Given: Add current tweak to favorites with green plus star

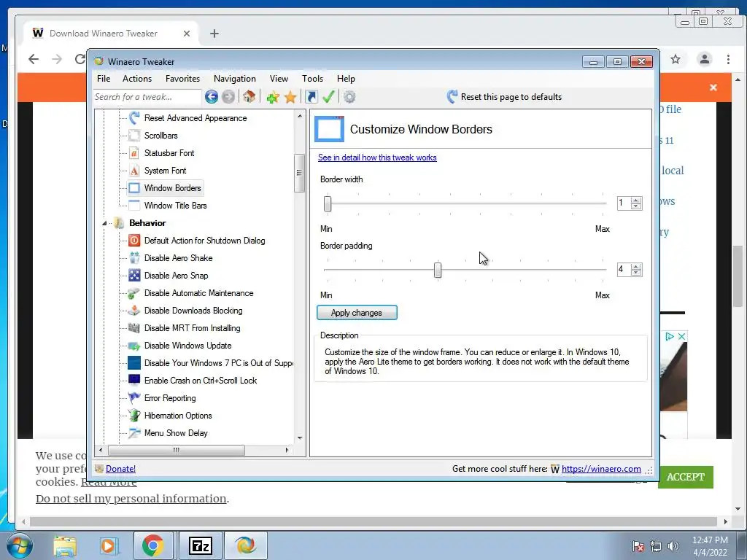Looking at the screenshot, I should 273,97.
